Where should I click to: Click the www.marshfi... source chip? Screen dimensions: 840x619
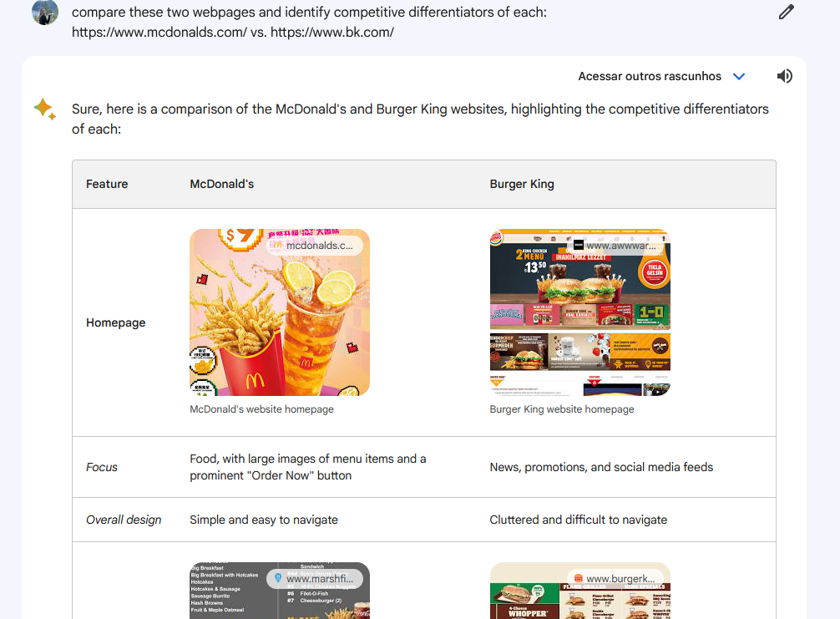click(315, 579)
